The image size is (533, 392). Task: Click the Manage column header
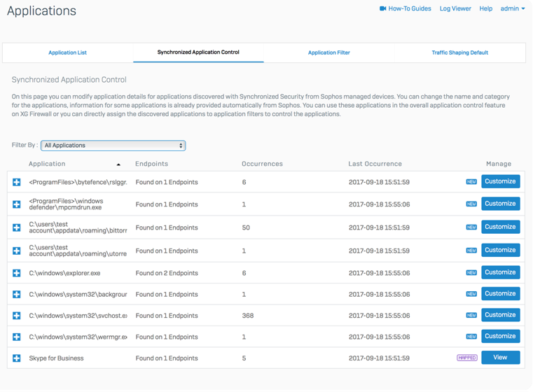498,164
